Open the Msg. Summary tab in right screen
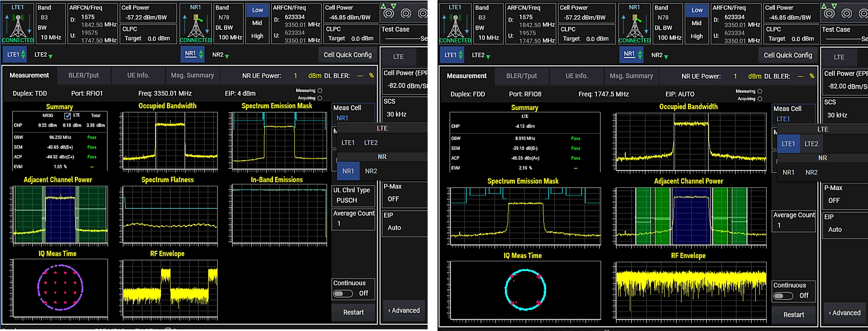This screenshot has height=331, width=868. pyautogui.click(x=631, y=76)
